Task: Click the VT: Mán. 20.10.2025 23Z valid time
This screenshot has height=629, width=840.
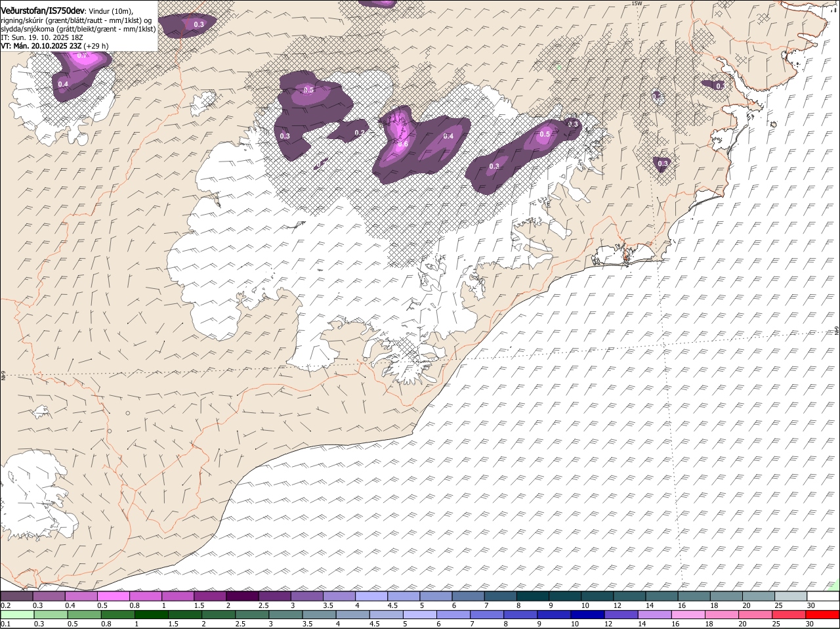Action: coord(41,46)
